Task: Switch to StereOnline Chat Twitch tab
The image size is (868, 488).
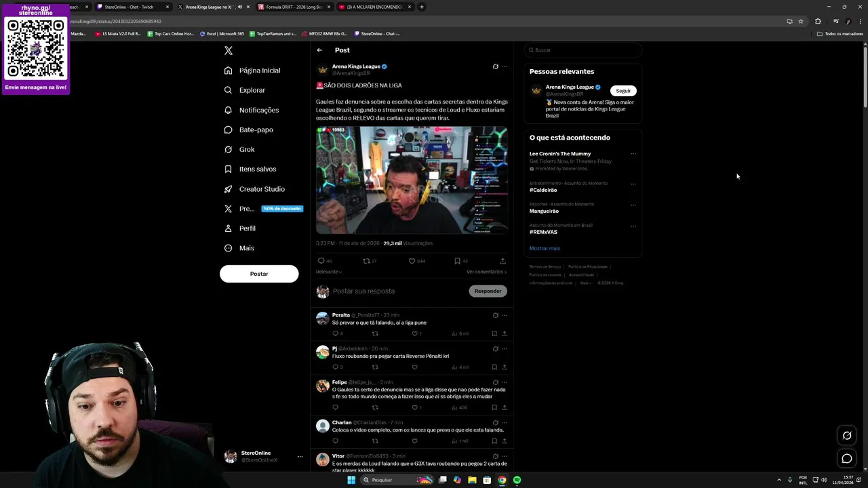Action: point(132,7)
